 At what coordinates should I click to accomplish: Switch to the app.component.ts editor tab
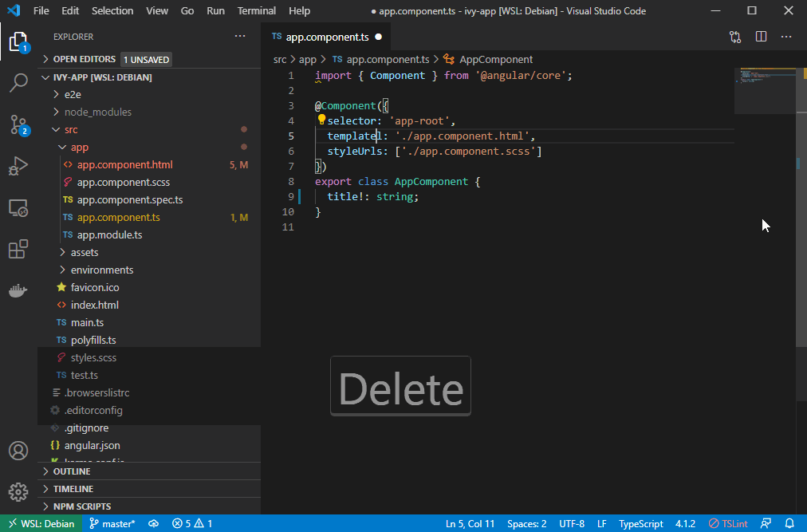click(x=326, y=36)
